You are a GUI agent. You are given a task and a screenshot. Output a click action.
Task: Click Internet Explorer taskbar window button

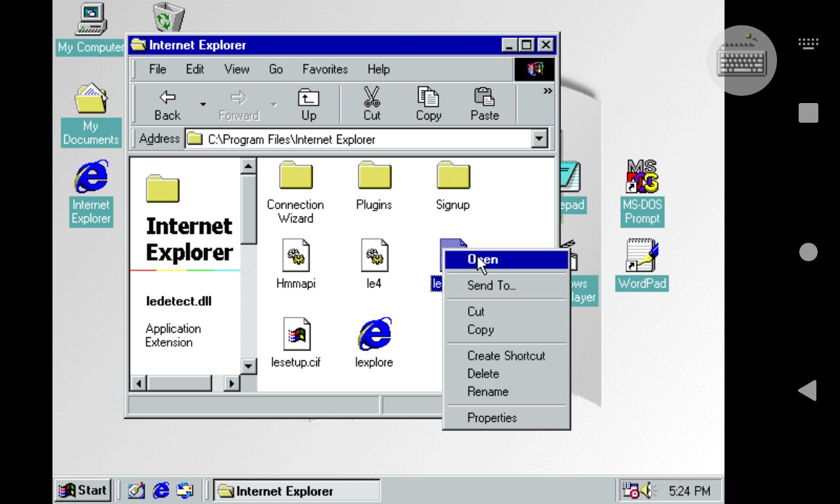click(297, 490)
